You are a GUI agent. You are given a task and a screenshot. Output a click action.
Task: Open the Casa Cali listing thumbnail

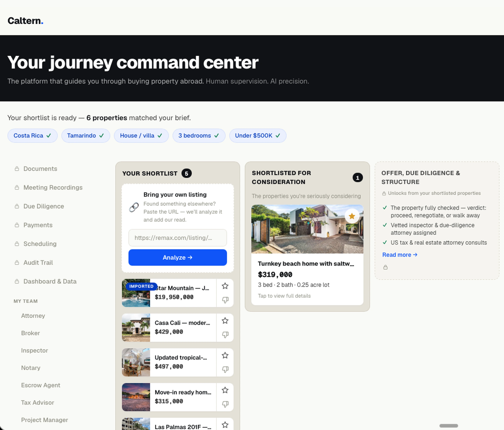coord(136,328)
